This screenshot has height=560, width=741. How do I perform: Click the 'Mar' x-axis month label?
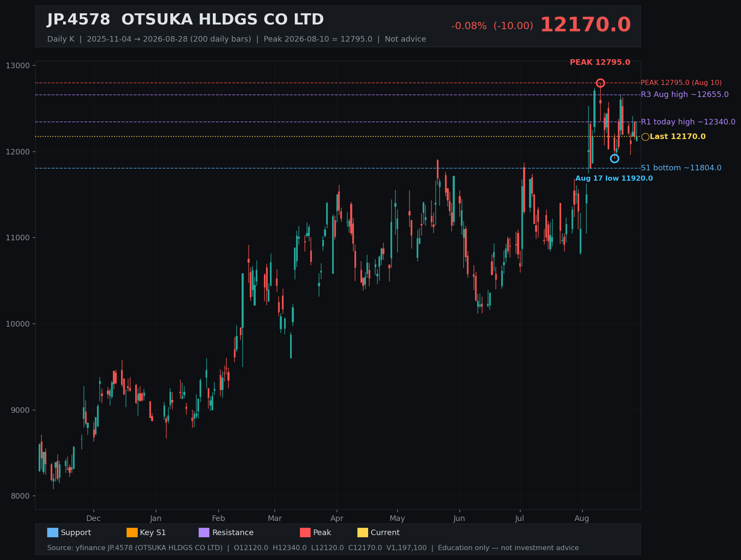pos(275,518)
